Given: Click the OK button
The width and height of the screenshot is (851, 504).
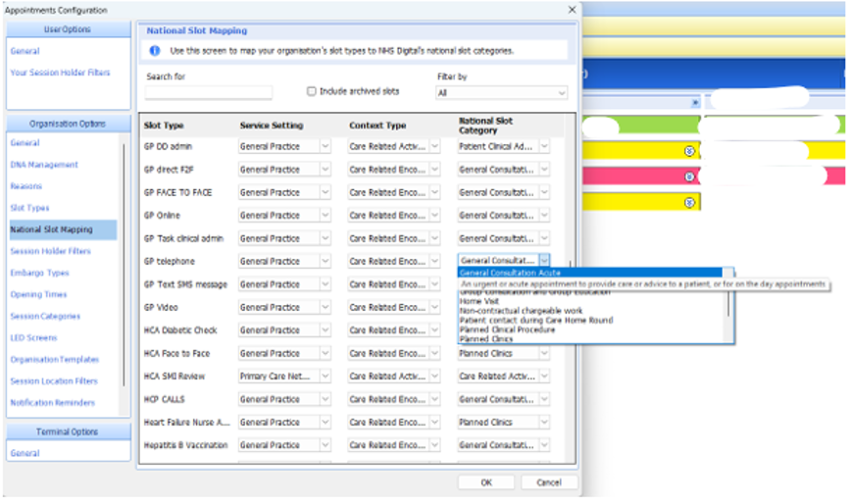Looking at the screenshot, I should tap(486, 482).
